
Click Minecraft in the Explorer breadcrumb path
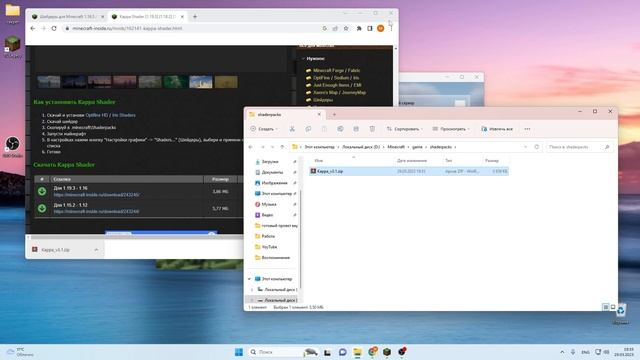(396, 147)
